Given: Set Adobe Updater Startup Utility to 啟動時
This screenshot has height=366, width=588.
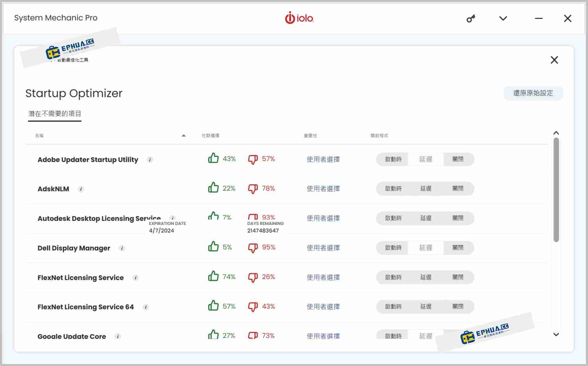Looking at the screenshot, I should pos(393,159).
